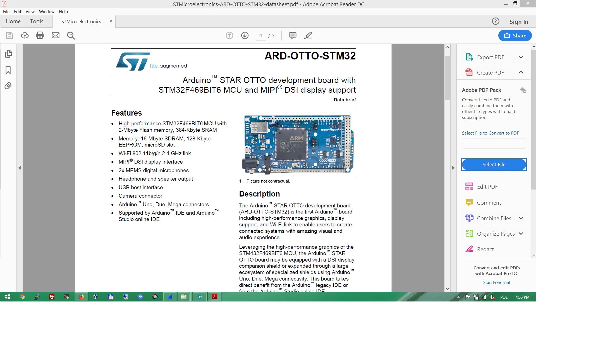
Task: Click the POL language indicator
Action: point(504,297)
